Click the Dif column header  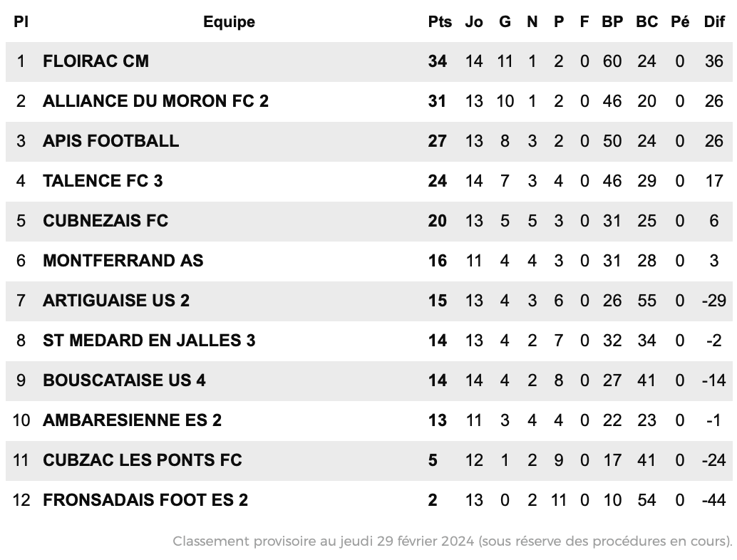coord(714,21)
